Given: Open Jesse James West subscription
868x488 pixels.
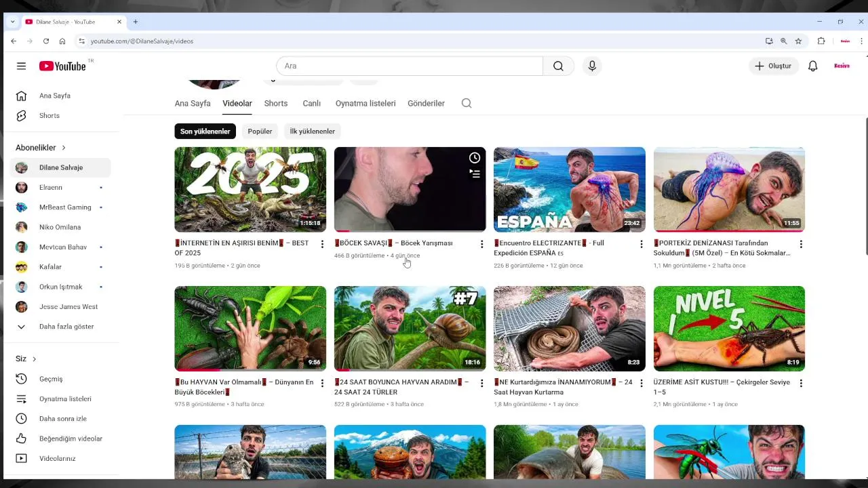Looking at the screenshot, I should coord(61,306).
